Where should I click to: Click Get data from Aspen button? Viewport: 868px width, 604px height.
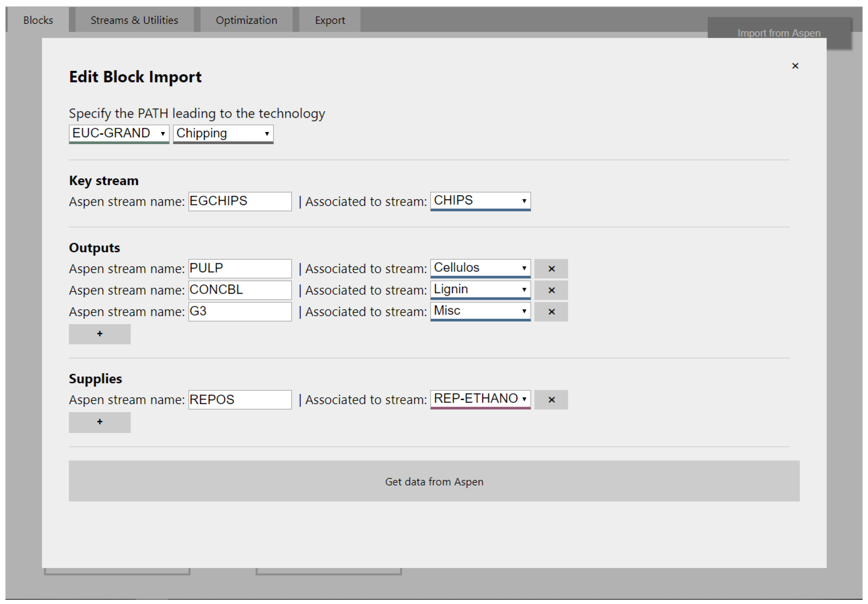point(434,481)
